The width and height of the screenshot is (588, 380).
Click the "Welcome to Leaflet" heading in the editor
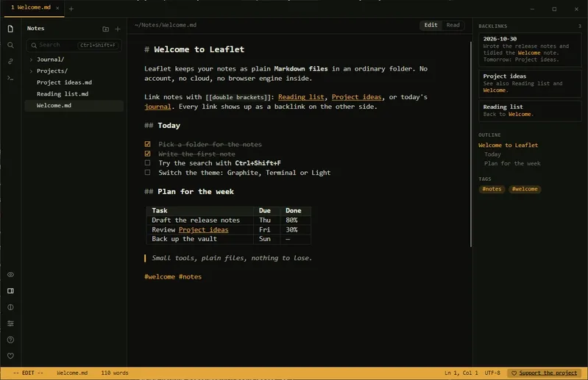pos(199,49)
